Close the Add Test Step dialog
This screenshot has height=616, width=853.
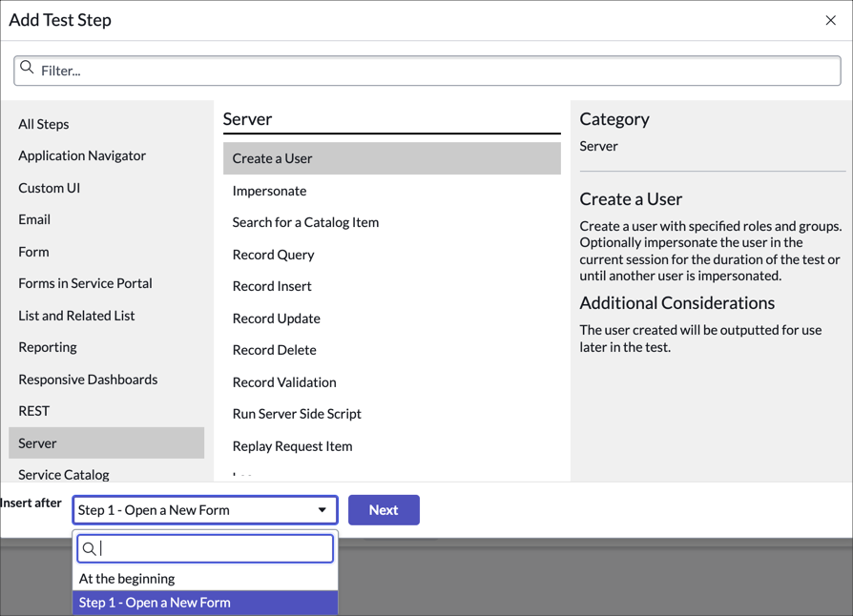[831, 19]
